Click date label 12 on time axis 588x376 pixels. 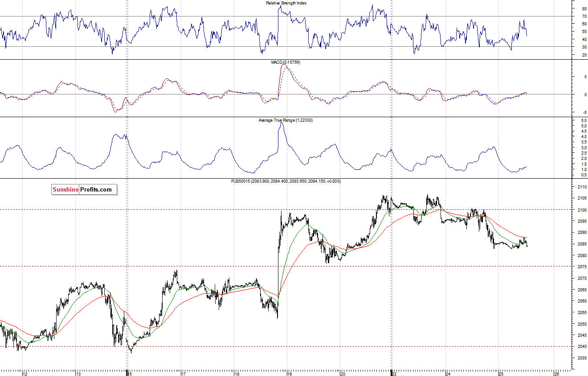pos(25,374)
